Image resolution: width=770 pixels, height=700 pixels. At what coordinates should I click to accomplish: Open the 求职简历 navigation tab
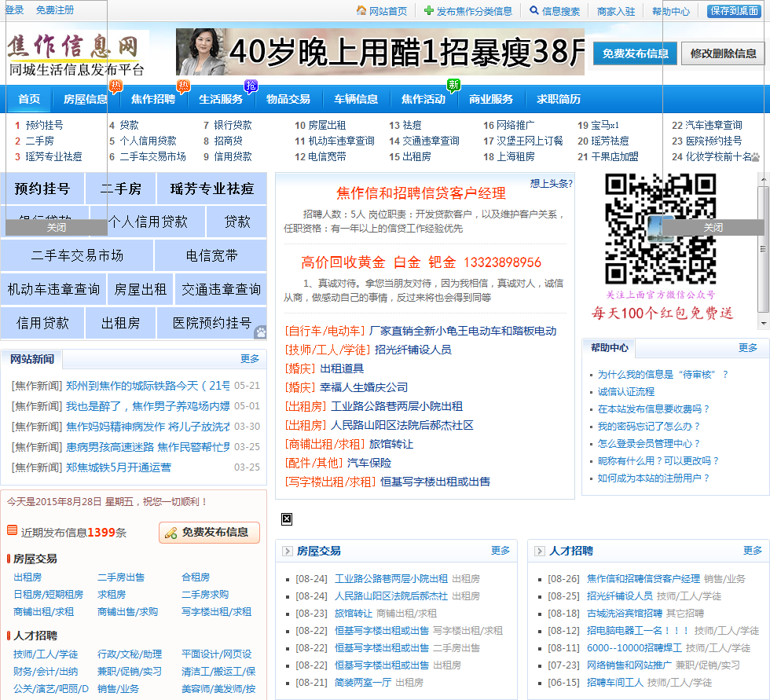click(x=559, y=99)
